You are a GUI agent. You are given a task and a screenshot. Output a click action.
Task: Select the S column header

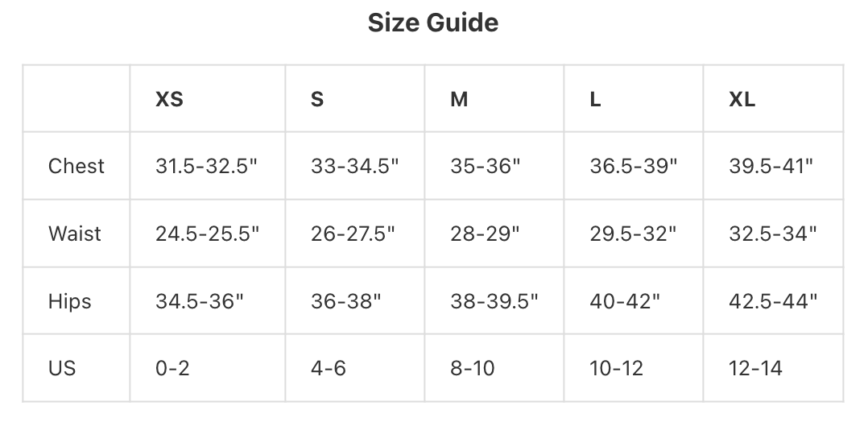[317, 99]
